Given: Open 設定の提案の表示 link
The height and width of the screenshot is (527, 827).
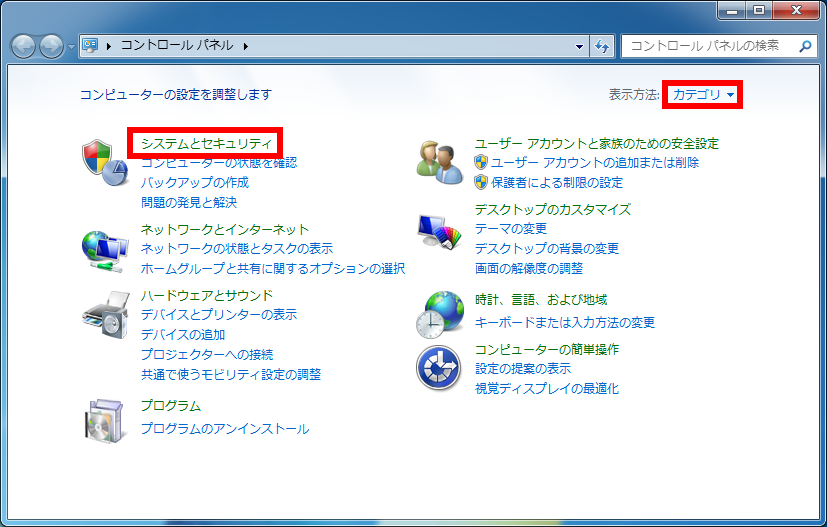Looking at the screenshot, I should 523,368.
